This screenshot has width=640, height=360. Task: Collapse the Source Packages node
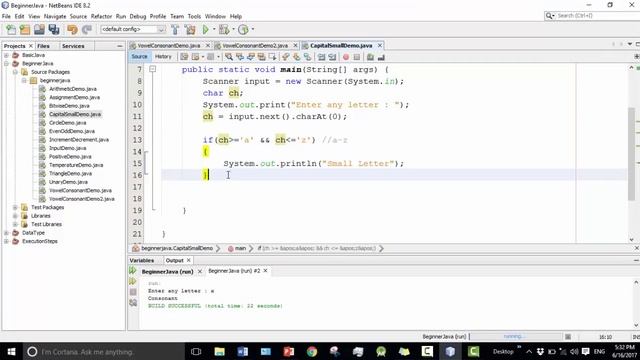pos(15,72)
